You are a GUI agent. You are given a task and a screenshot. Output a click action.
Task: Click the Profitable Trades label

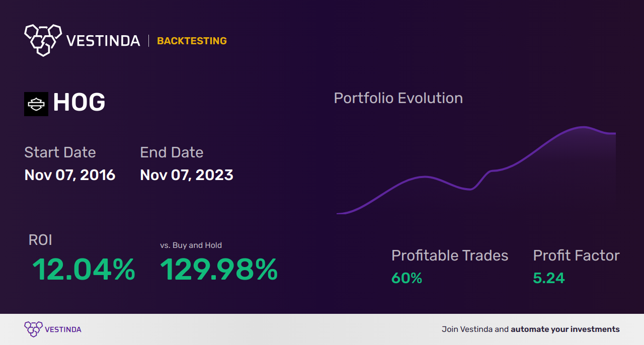coord(450,255)
